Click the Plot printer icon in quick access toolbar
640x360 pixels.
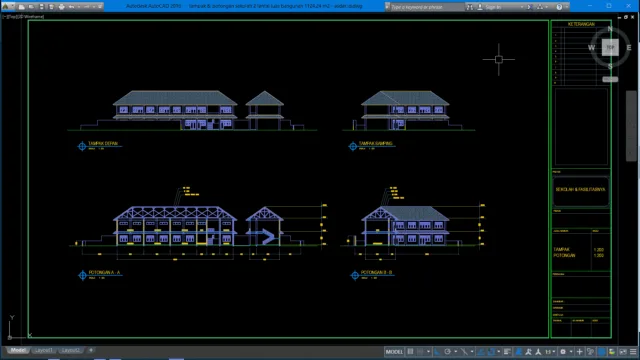coord(61,7)
